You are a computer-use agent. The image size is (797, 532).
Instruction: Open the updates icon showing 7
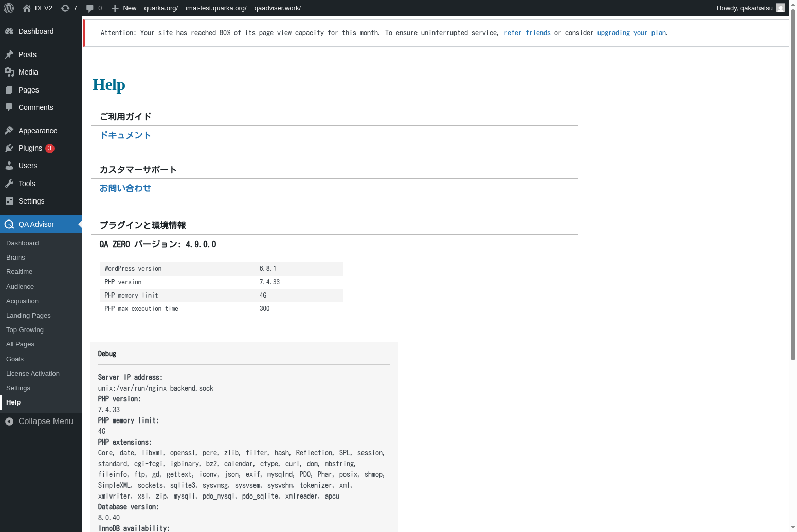pos(65,8)
